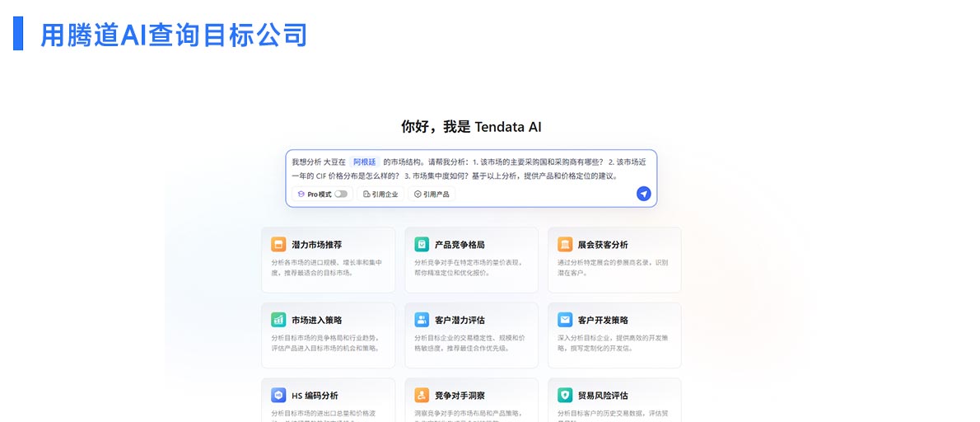Select the 贸易风险评估 title

tap(603, 396)
